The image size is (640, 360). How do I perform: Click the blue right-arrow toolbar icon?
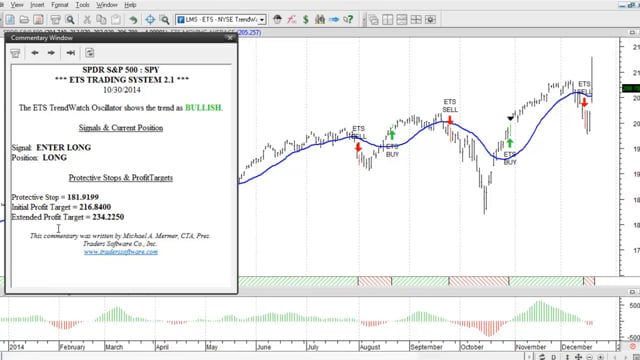(334, 19)
